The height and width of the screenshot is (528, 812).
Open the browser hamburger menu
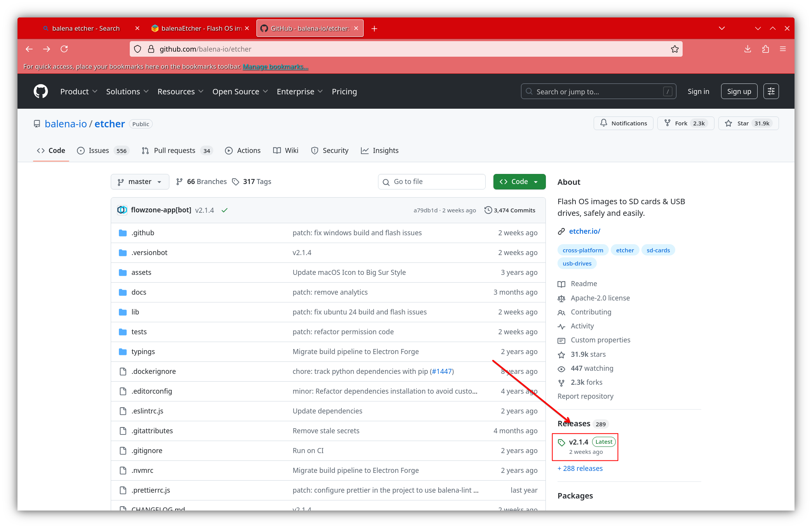(x=783, y=49)
